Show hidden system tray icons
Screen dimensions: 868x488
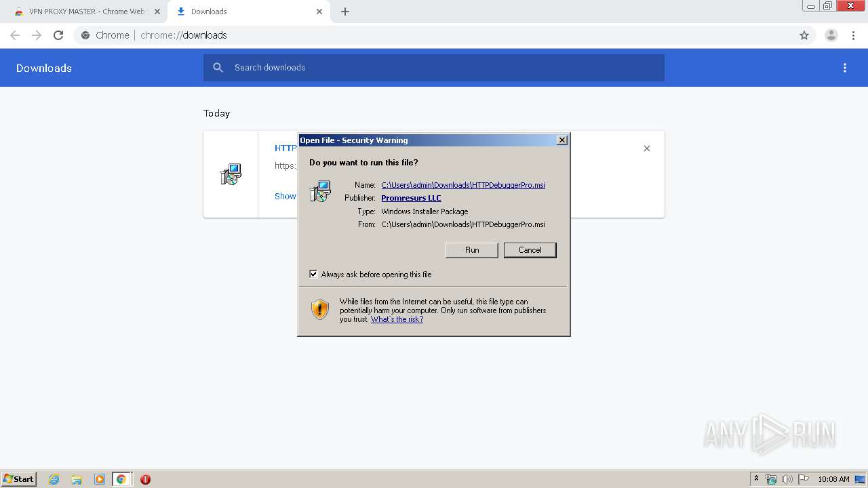click(x=756, y=479)
